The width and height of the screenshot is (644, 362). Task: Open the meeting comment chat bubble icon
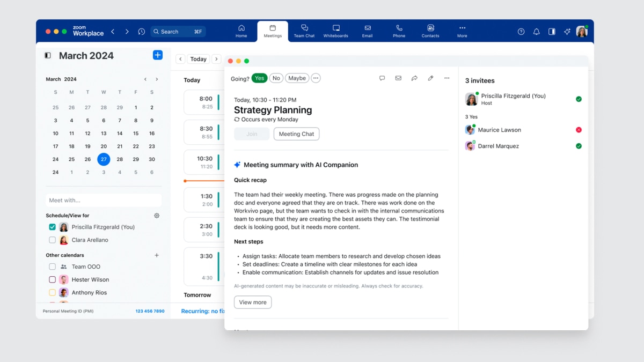[382, 78]
